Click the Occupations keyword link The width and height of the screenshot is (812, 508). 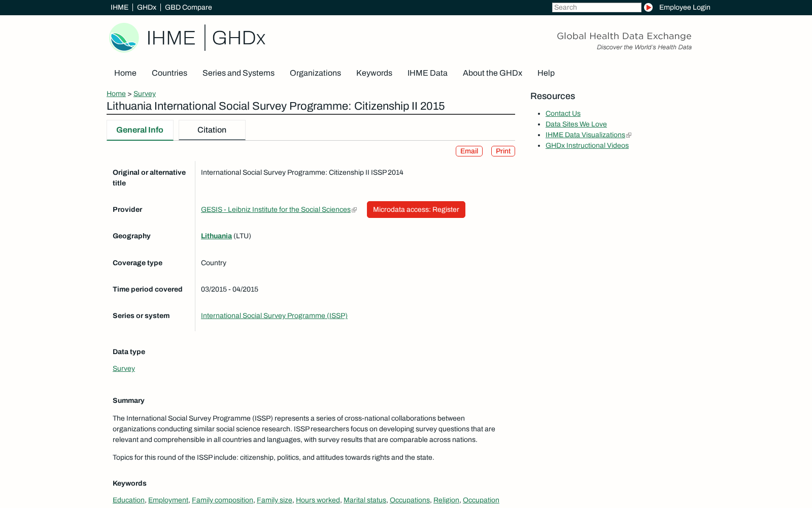pyautogui.click(x=410, y=500)
